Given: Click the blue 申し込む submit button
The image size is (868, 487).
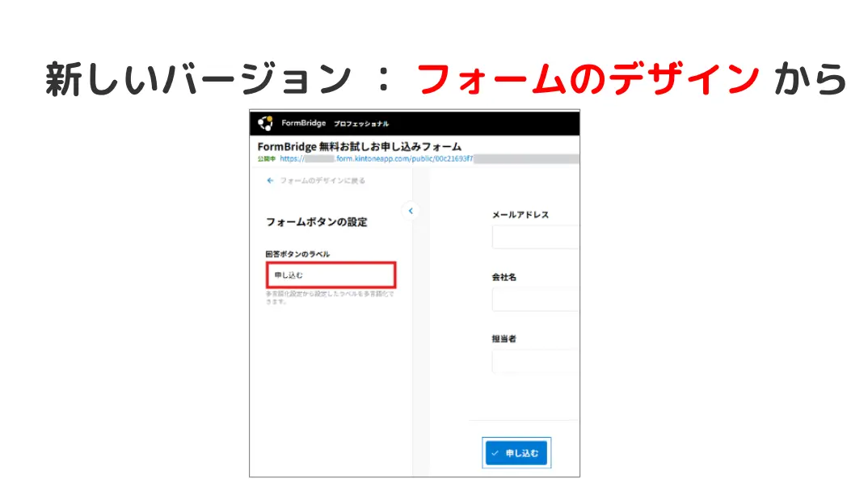Looking at the screenshot, I should [x=516, y=453].
